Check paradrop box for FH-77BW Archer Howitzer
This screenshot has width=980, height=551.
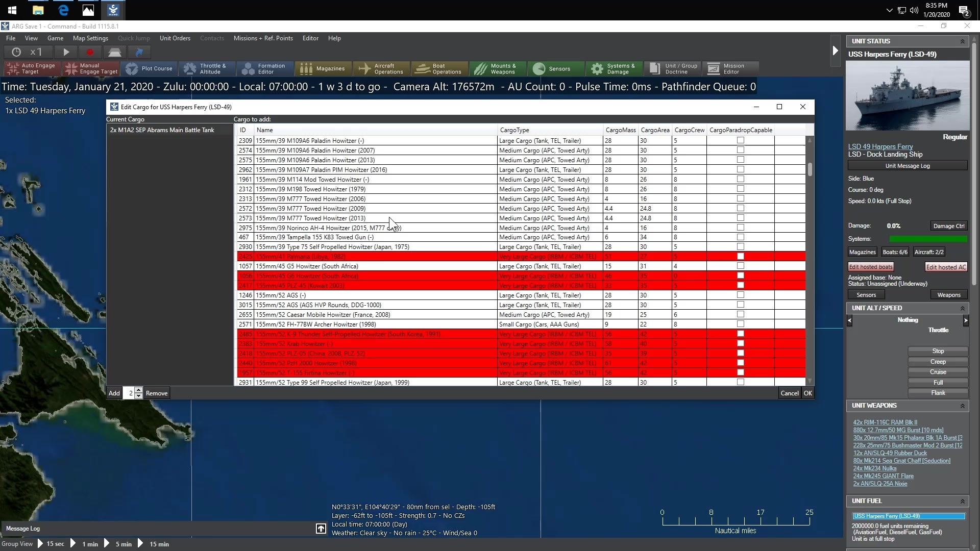741,324
